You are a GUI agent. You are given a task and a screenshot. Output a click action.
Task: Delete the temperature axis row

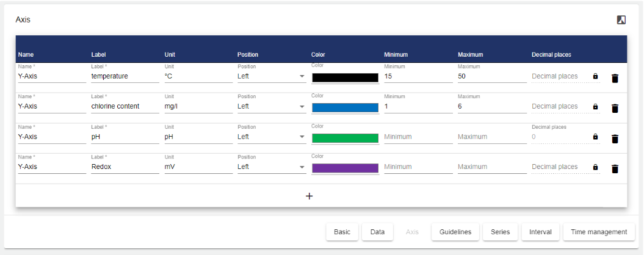click(615, 78)
